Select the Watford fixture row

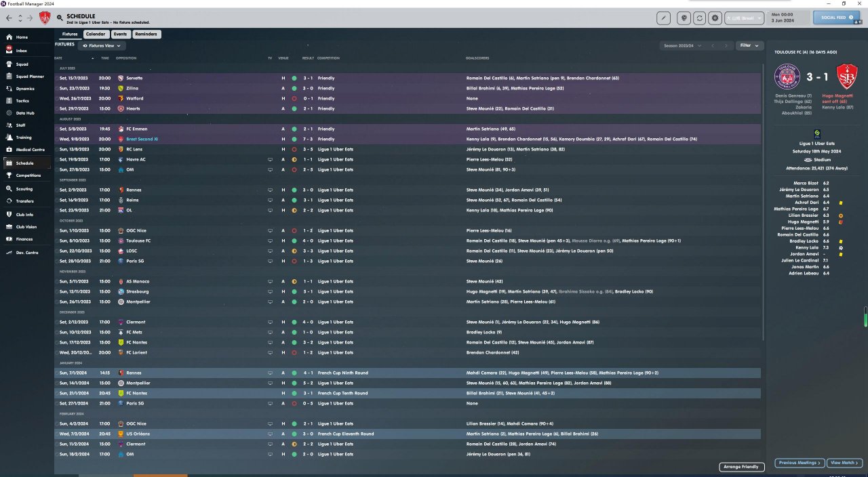(x=407, y=98)
